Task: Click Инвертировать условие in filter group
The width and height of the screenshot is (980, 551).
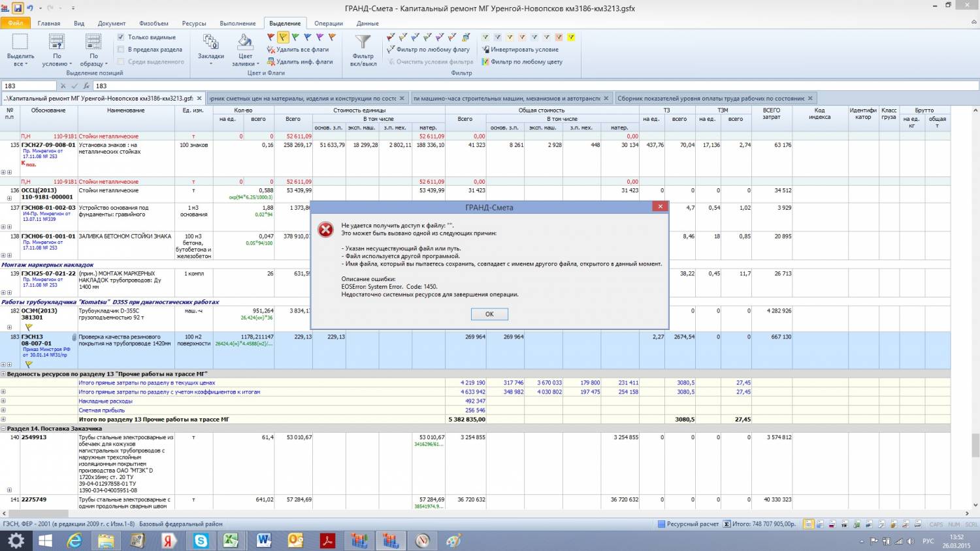Action: click(524, 50)
